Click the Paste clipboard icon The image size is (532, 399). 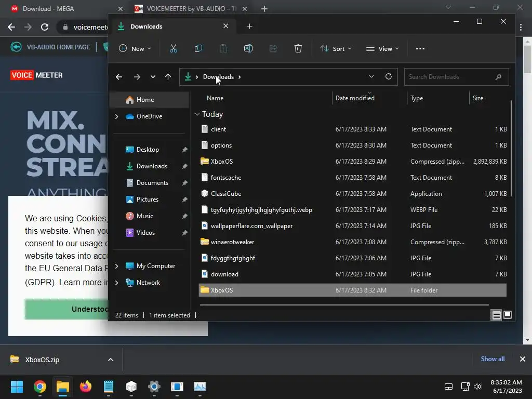click(223, 48)
